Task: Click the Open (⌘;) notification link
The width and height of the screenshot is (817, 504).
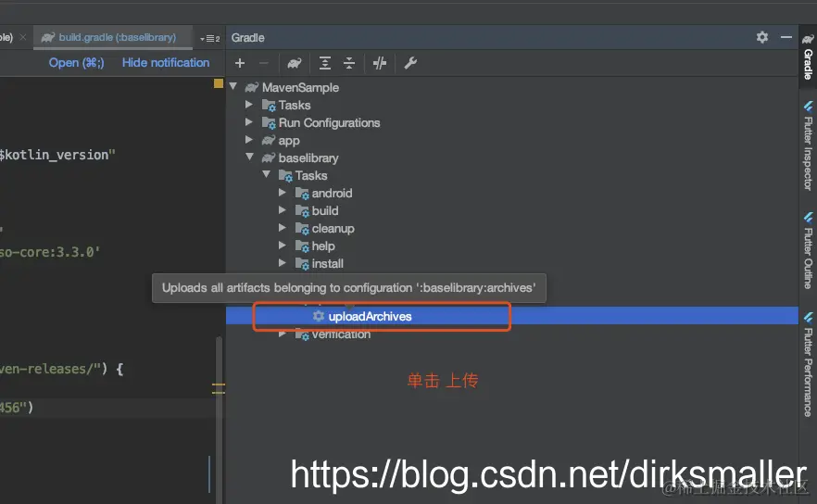Action: tap(77, 63)
